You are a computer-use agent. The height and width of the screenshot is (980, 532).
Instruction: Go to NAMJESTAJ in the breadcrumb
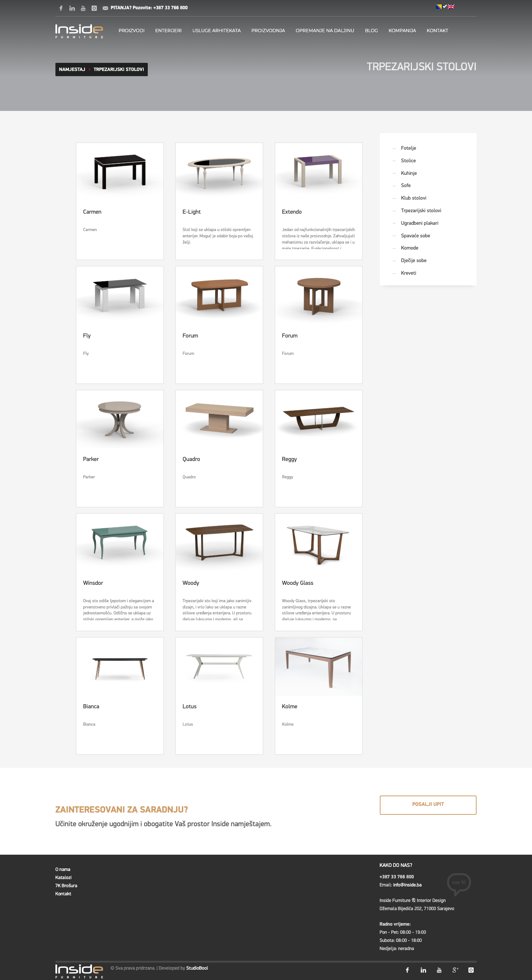point(72,69)
